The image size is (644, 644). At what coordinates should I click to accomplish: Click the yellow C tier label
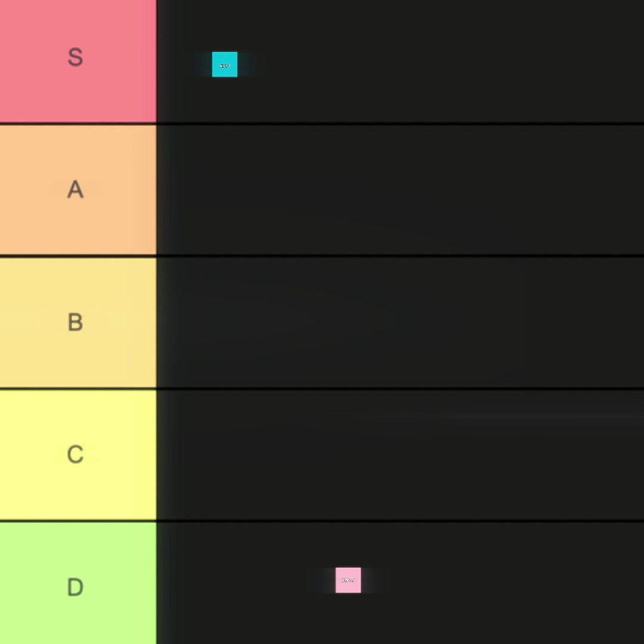[78, 454]
